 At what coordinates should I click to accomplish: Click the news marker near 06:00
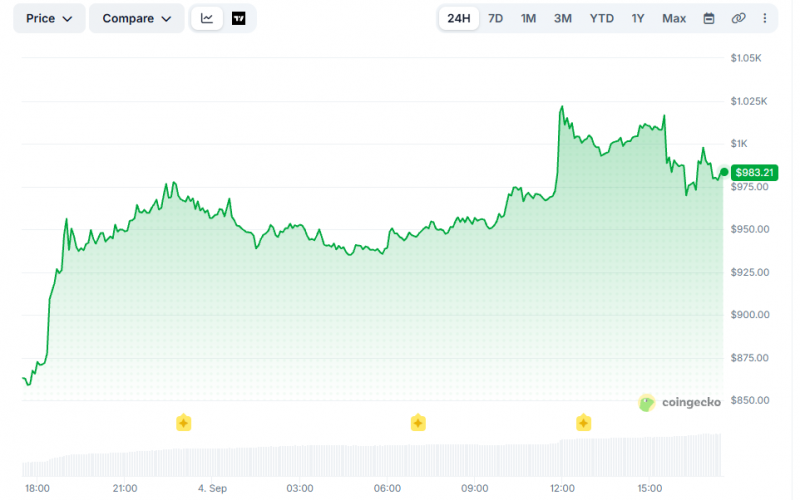click(x=418, y=423)
